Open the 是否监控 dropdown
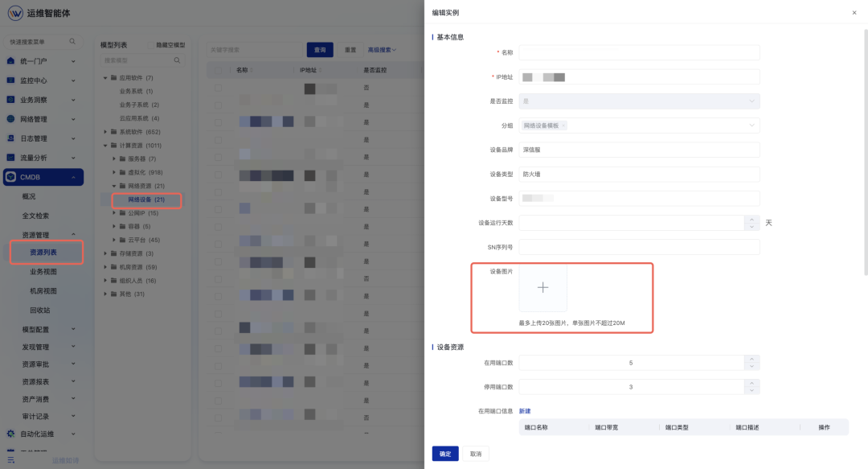Viewport: 868px width, 469px height. click(x=640, y=101)
